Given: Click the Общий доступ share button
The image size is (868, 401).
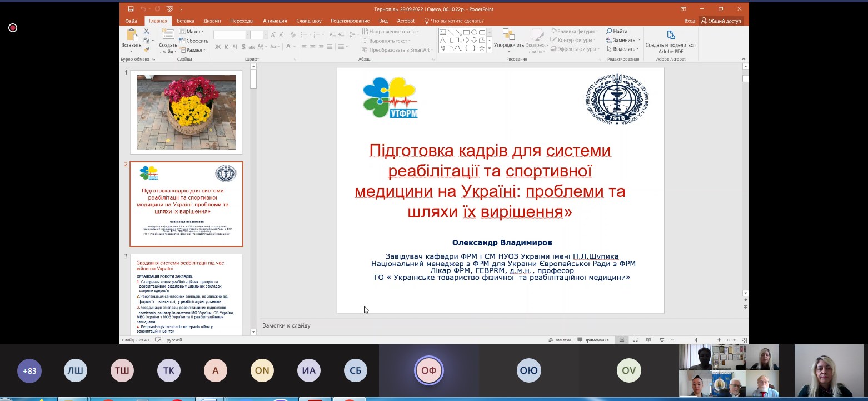Looking at the screenshot, I should click(x=721, y=21).
